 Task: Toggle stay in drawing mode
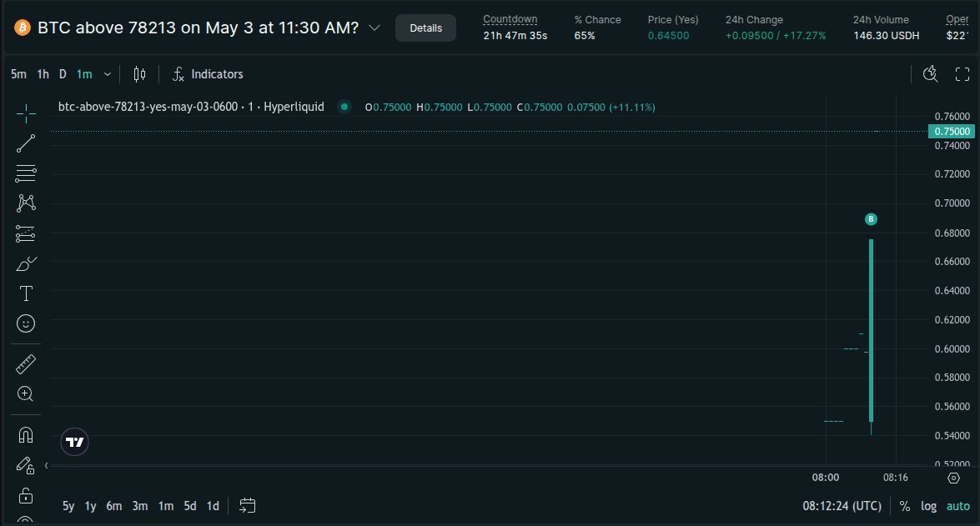coord(26,465)
